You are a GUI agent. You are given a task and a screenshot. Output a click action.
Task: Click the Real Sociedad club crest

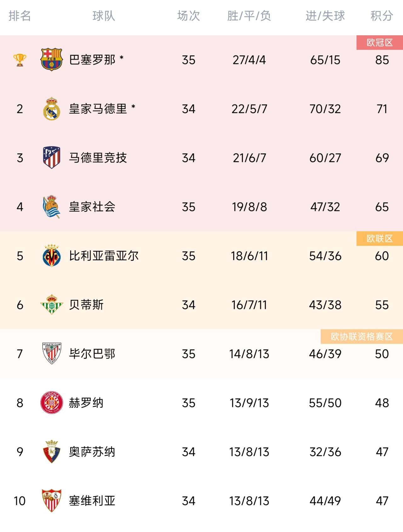(x=51, y=207)
